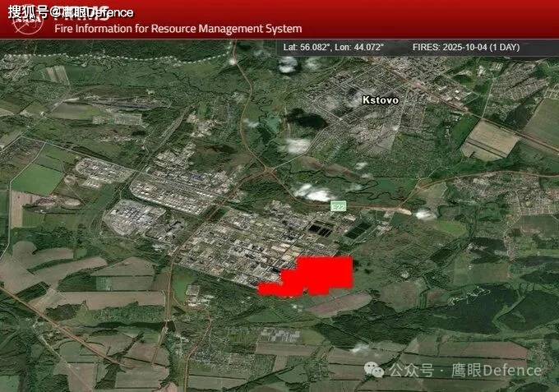This screenshot has width=559, height=392.
Task: Select the Kstovo city label
Action: (380, 100)
